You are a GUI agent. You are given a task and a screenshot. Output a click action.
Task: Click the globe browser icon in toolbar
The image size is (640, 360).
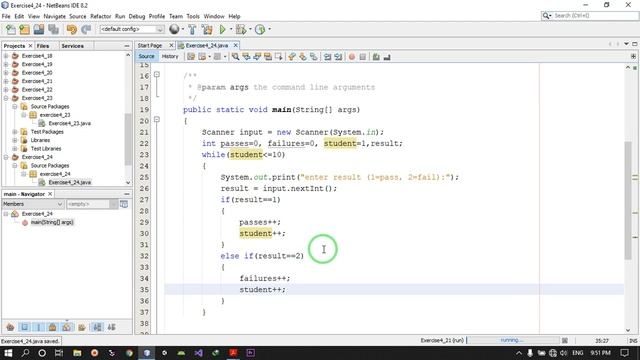pos(174,29)
